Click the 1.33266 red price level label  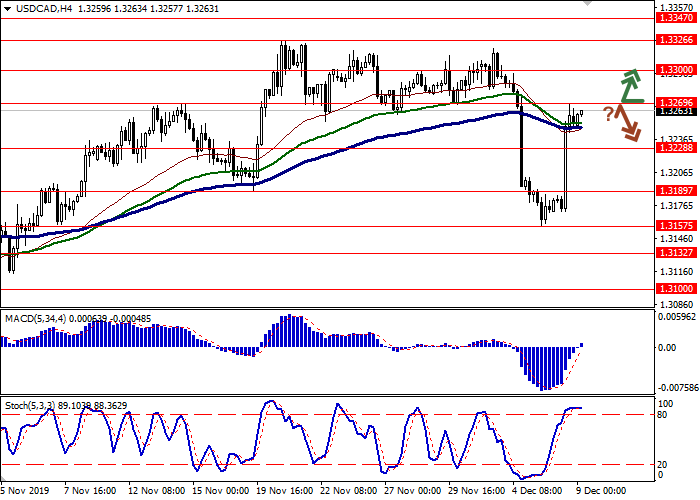coord(672,40)
